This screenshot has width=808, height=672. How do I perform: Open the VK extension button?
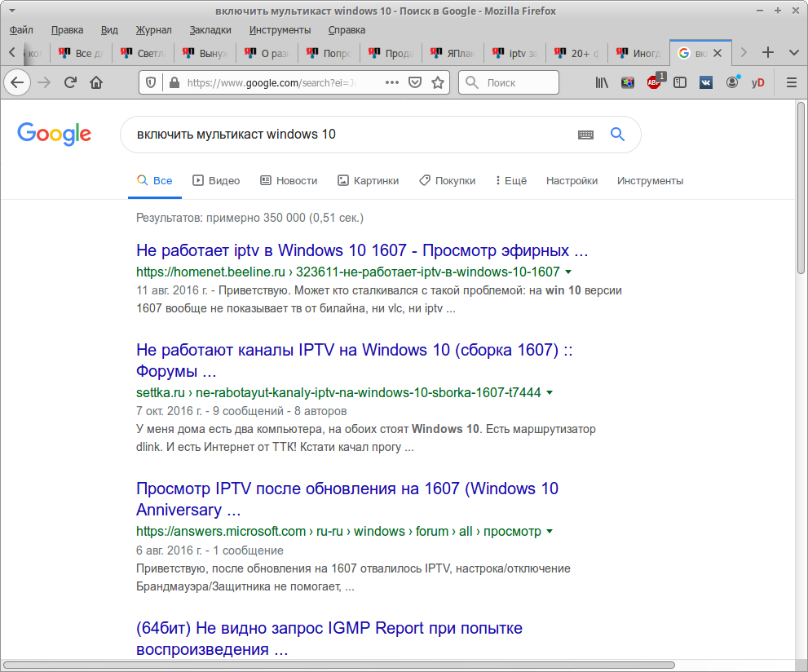tap(706, 82)
